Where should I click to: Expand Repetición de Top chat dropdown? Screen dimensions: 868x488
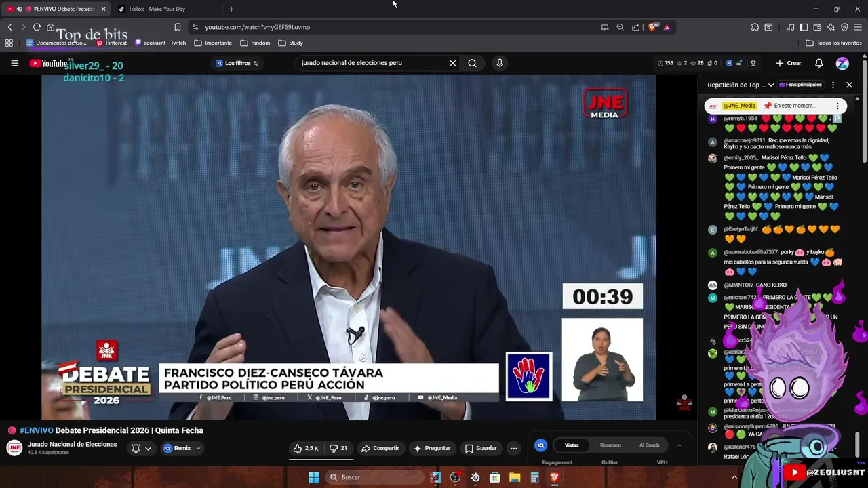741,85
